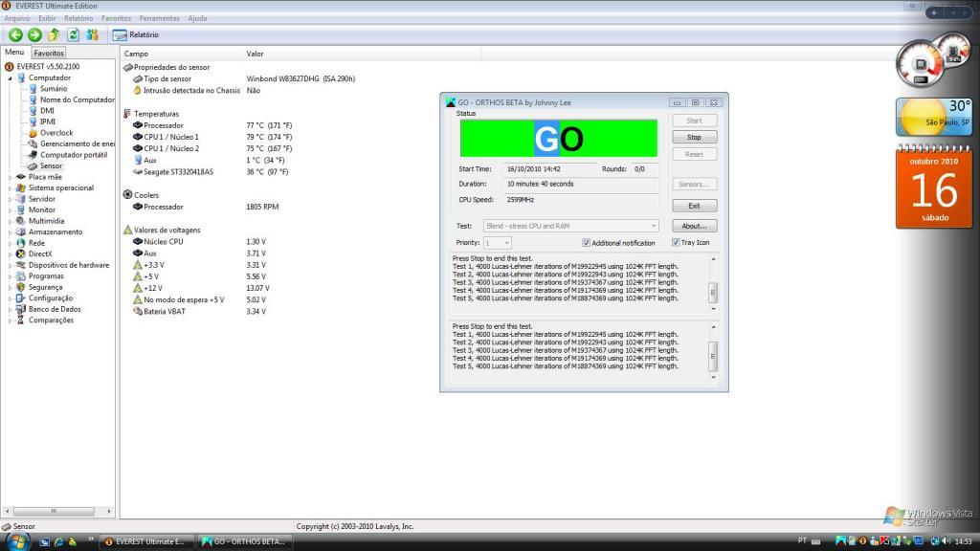Click the tree panel horizontal scrollbar

(x=58, y=511)
